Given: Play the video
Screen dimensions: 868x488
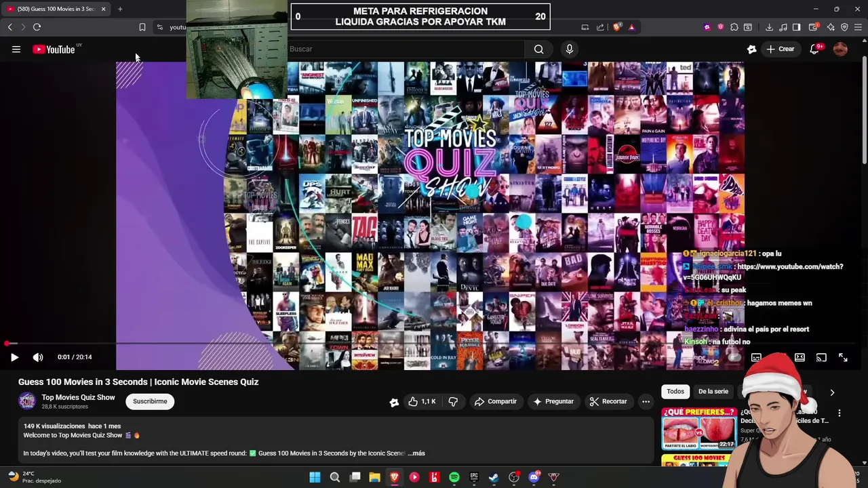Looking at the screenshot, I should 14,357.
